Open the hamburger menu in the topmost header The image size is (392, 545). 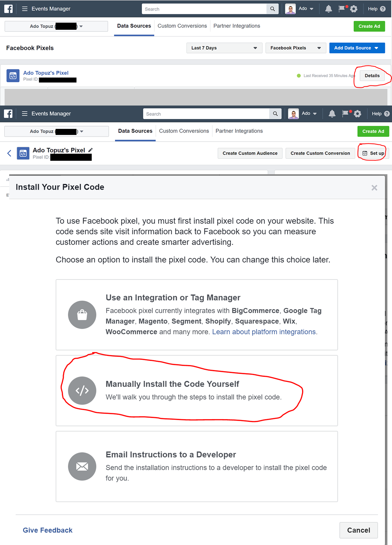tap(25, 9)
